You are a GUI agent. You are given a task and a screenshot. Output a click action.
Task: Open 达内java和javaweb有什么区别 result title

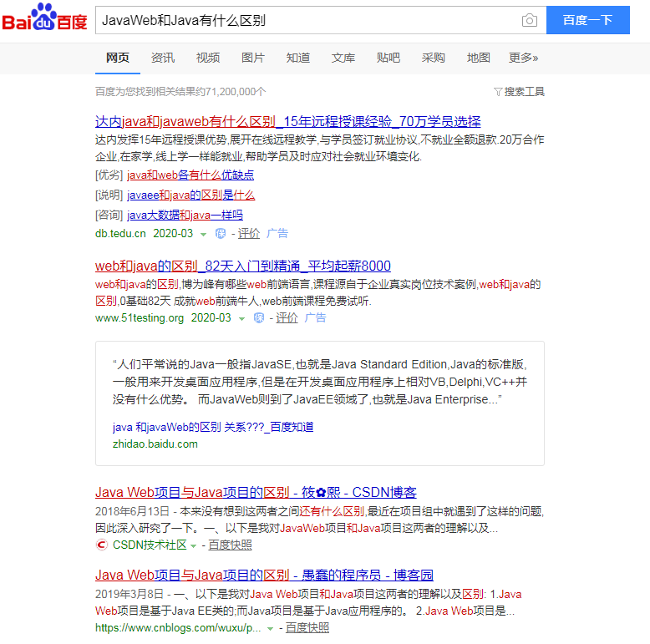tap(287, 121)
